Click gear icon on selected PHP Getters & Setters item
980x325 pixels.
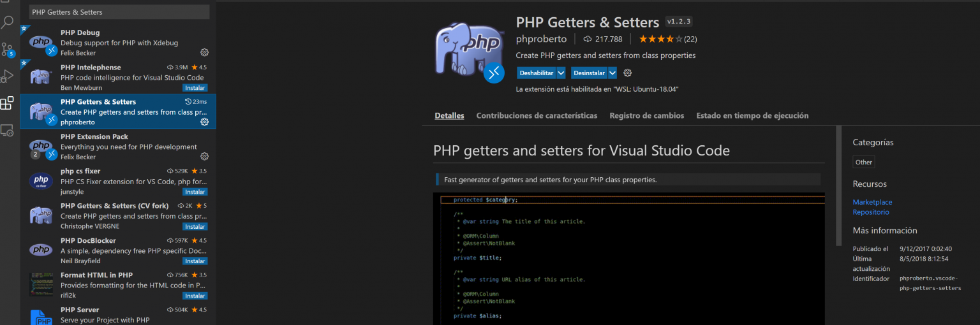pyautogui.click(x=205, y=122)
